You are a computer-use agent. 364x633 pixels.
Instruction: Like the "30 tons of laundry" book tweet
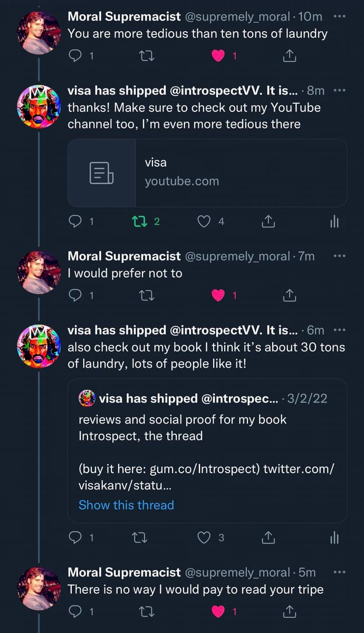click(204, 538)
